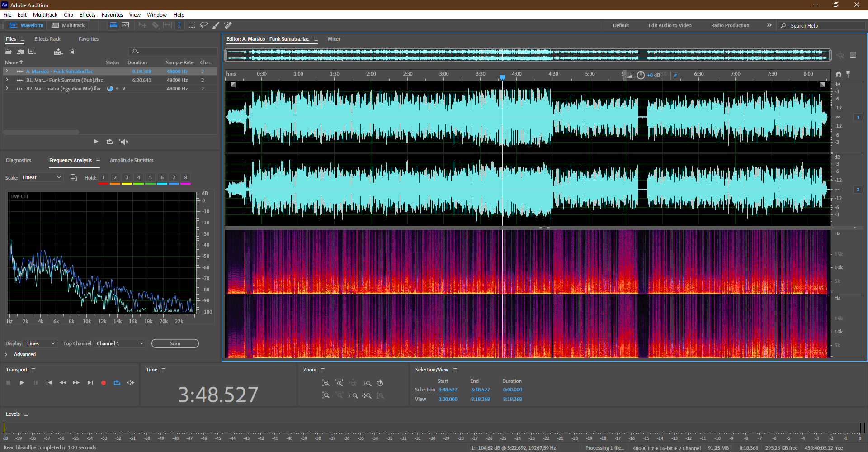Toggle snapping magnet icon on timeline
The height and width of the screenshot is (452, 868).
click(x=839, y=74)
